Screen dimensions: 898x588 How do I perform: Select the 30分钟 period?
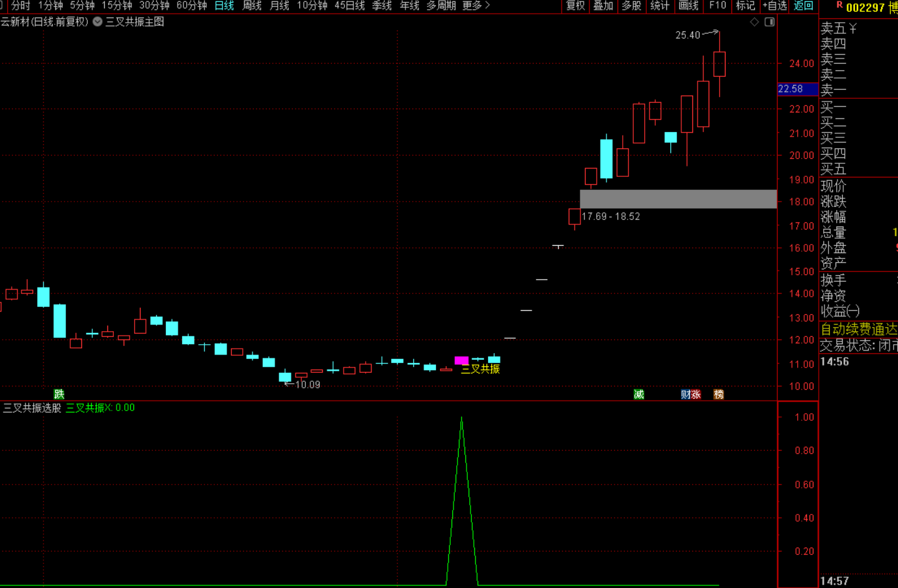[154, 6]
